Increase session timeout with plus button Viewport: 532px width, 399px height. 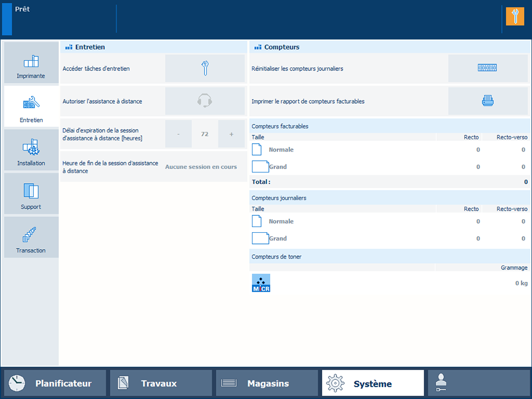click(232, 134)
